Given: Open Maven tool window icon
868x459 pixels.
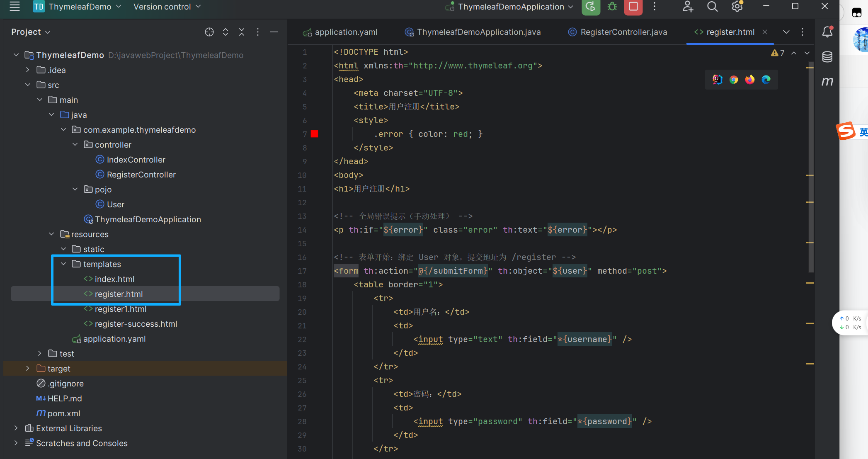Looking at the screenshot, I should tap(827, 81).
